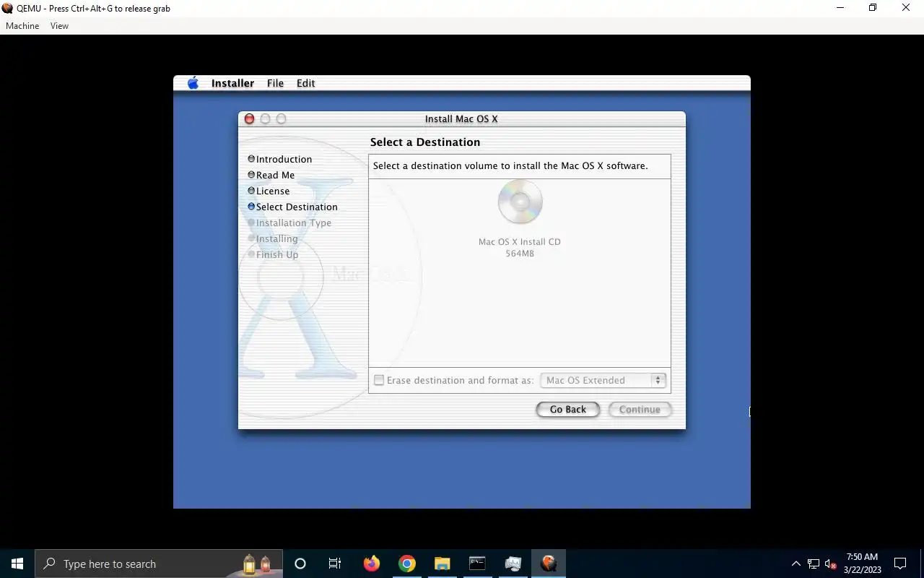The image size is (924, 578).
Task: Click the red close button of Install window
Action: [x=249, y=118]
